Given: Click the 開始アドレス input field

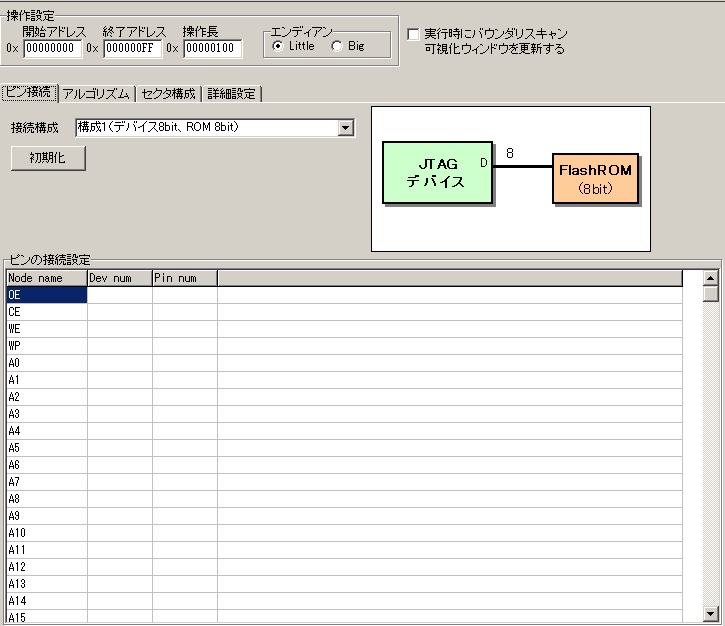Looking at the screenshot, I should 52,48.
